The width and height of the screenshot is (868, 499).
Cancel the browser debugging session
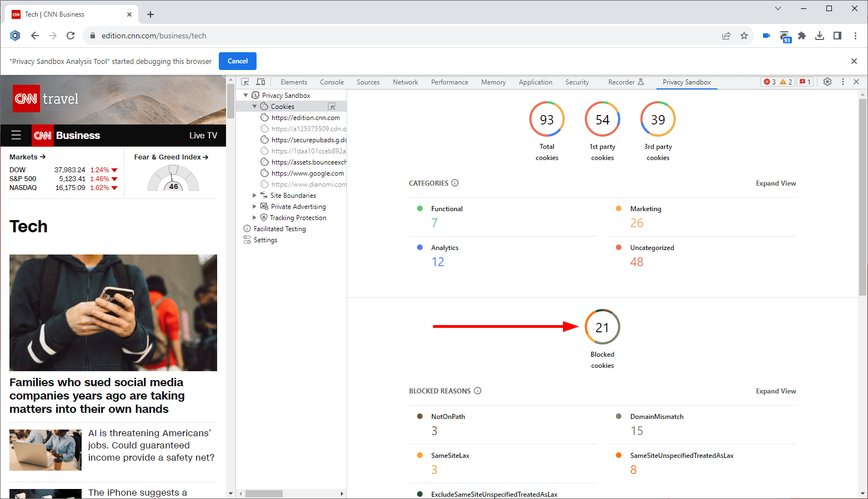237,61
